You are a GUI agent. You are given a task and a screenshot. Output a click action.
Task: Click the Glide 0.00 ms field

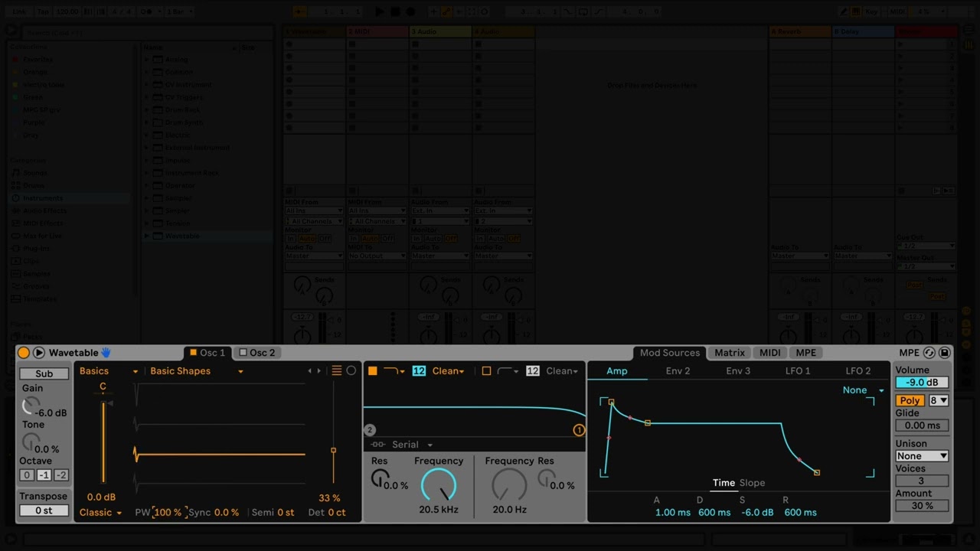[922, 425]
